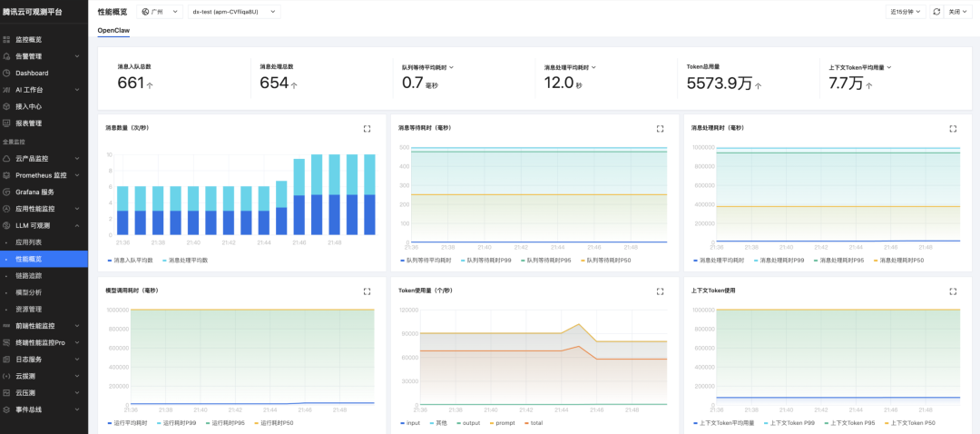Open the dx-test application dropdown
980x434 pixels.
234,12
